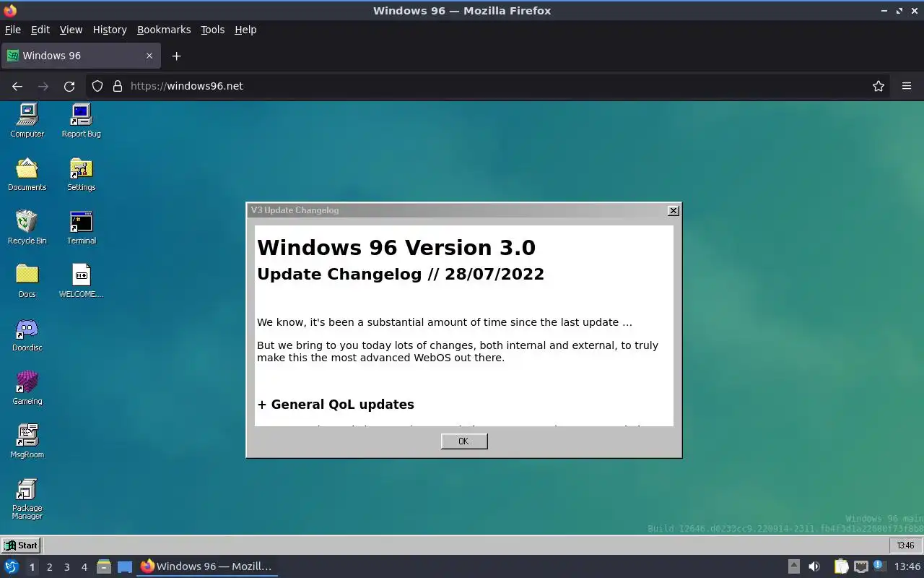Image resolution: width=924 pixels, height=578 pixels.
Task: Open the Gameing shortcut icon
Action: click(27, 388)
